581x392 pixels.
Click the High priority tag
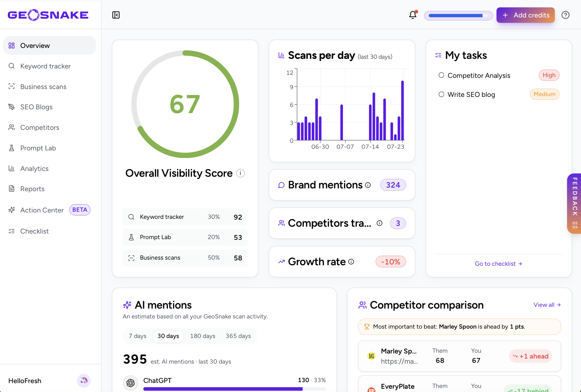[x=549, y=75]
